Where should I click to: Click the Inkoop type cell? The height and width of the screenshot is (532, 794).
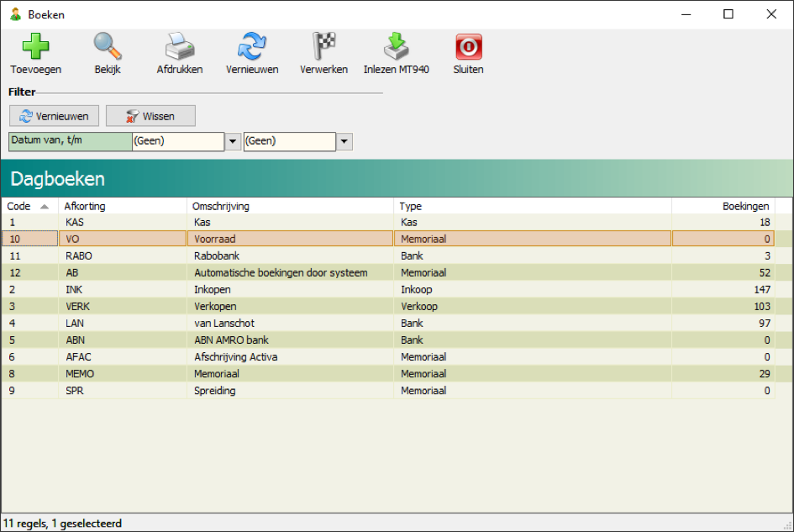tap(533, 289)
